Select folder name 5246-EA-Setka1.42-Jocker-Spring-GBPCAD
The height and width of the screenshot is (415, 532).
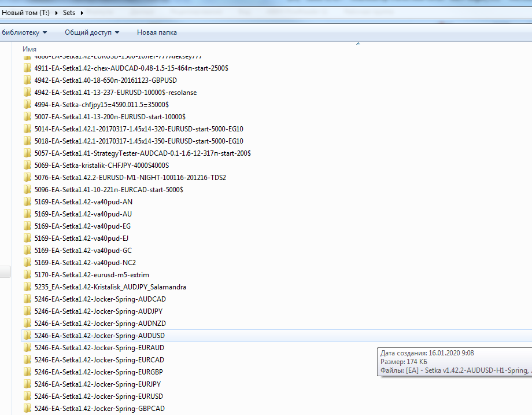99,409
